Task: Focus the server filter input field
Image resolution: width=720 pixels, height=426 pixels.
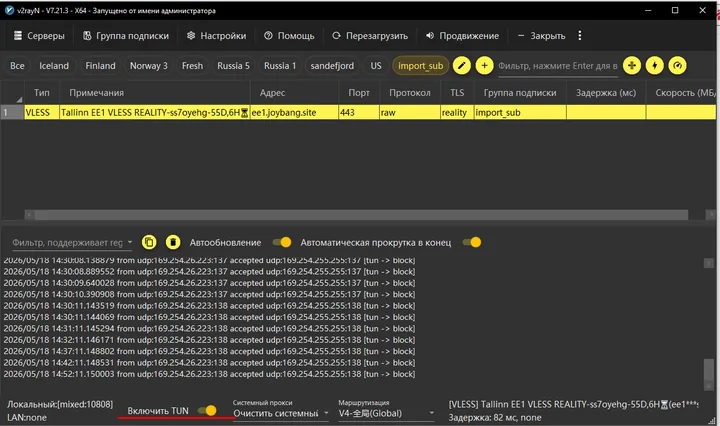Action: (557, 66)
